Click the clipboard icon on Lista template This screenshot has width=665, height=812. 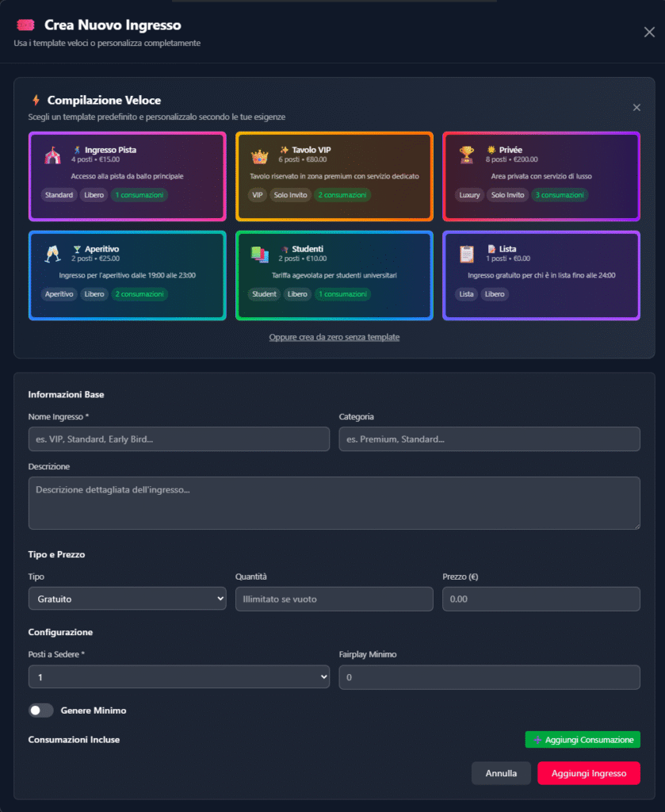pos(467,254)
